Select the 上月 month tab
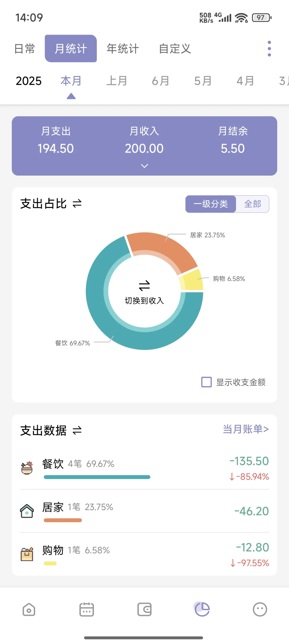Viewport: 289px width, 644px height. (x=117, y=81)
